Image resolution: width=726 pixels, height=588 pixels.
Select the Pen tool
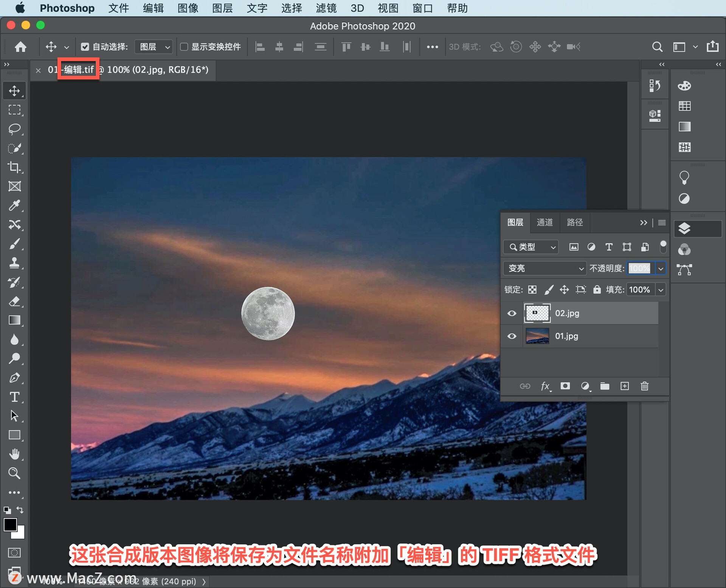[14, 378]
